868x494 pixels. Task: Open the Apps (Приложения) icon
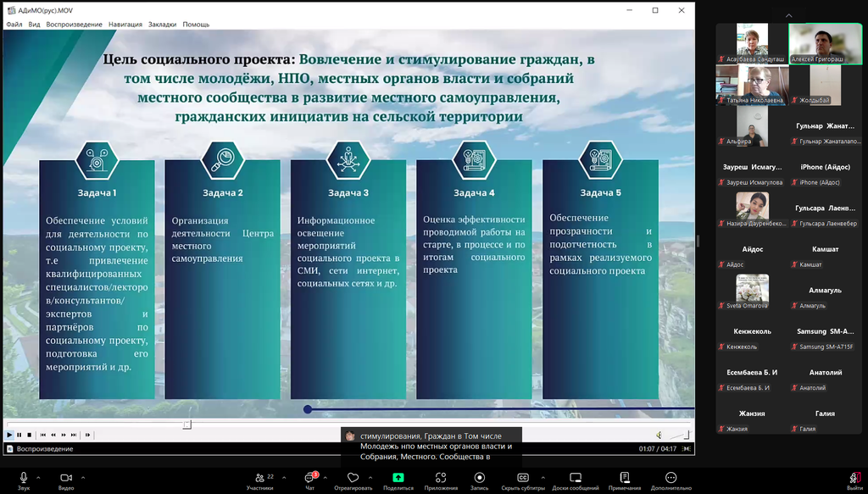pyautogui.click(x=441, y=478)
